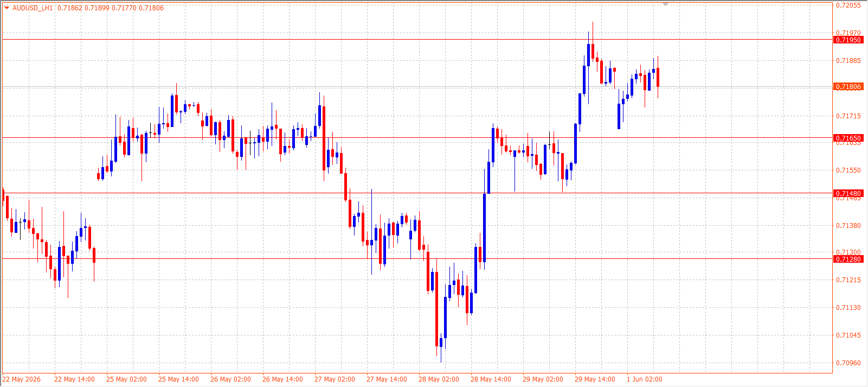868x387 pixels.
Task: Click the 0.71215 price scale label
Action: pos(848,280)
